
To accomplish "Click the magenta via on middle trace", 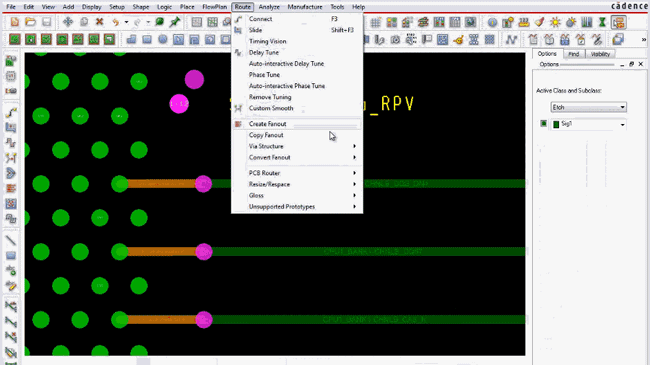I will pos(204,252).
